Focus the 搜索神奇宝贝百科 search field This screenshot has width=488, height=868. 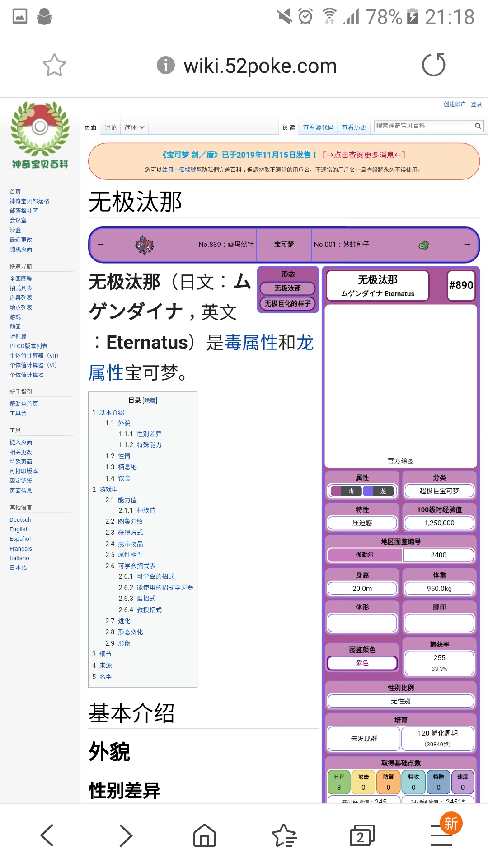(422, 126)
